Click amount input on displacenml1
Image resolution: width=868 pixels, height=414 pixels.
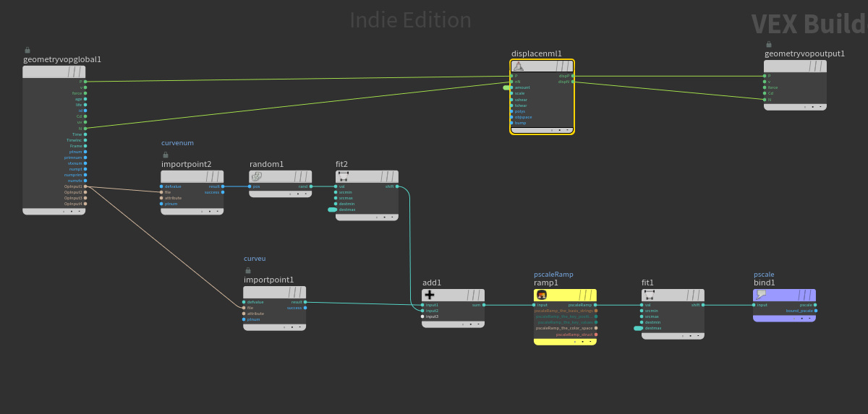pos(511,87)
